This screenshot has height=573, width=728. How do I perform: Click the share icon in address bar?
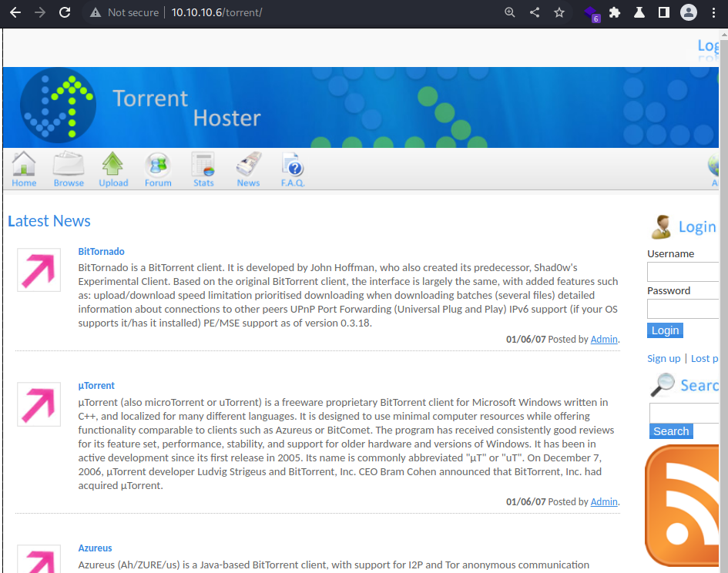[535, 12]
